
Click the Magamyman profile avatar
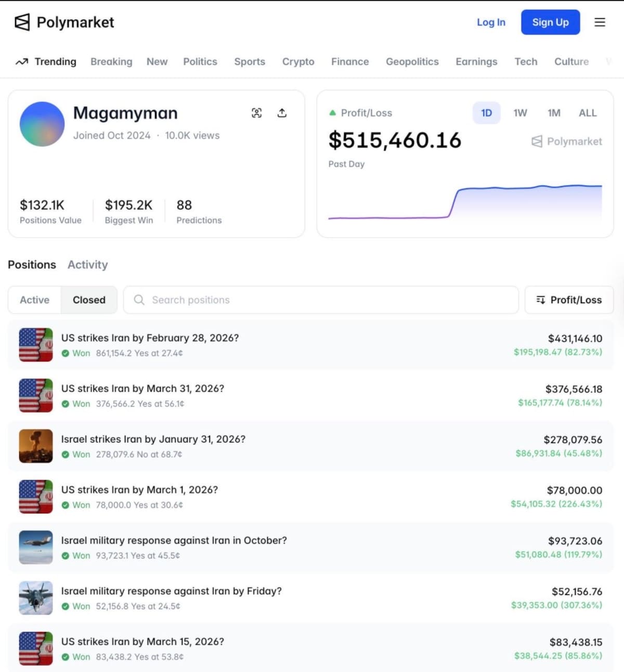click(42, 124)
